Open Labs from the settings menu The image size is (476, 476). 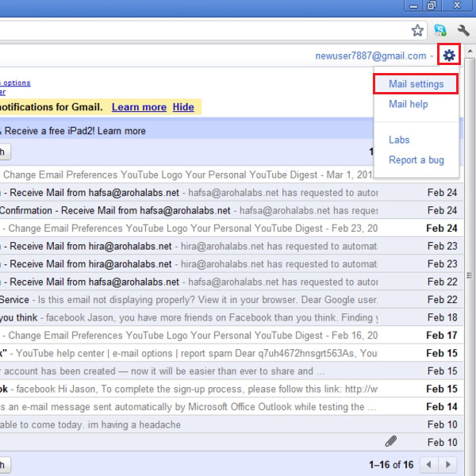[x=399, y=140]
